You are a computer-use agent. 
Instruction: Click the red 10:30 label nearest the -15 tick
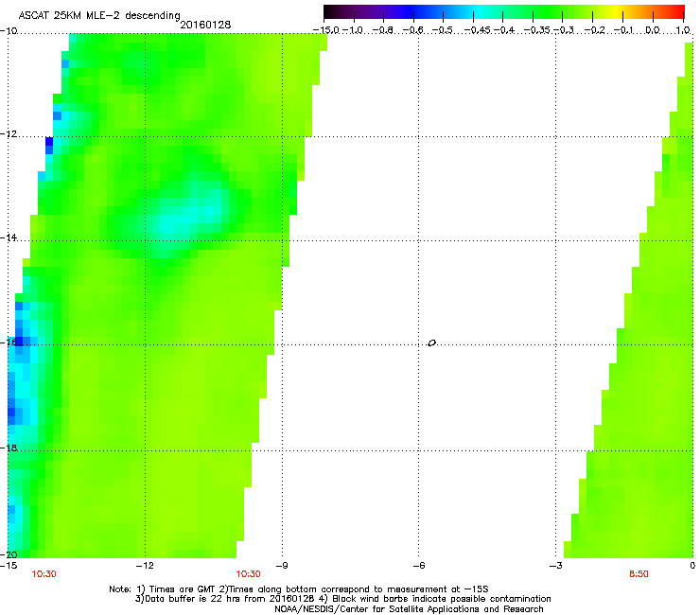click(x=44, y=574)
